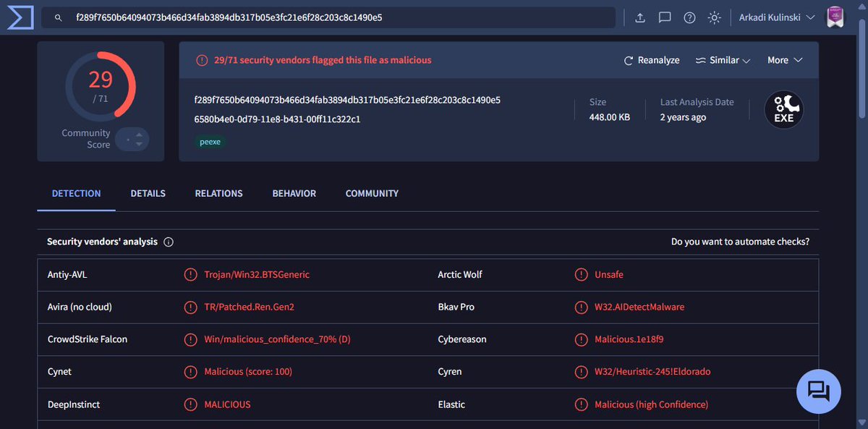This screenshot has height=429, width=868.
Task: Open help via the question mark icon
Action: click(x=689, y=17)
